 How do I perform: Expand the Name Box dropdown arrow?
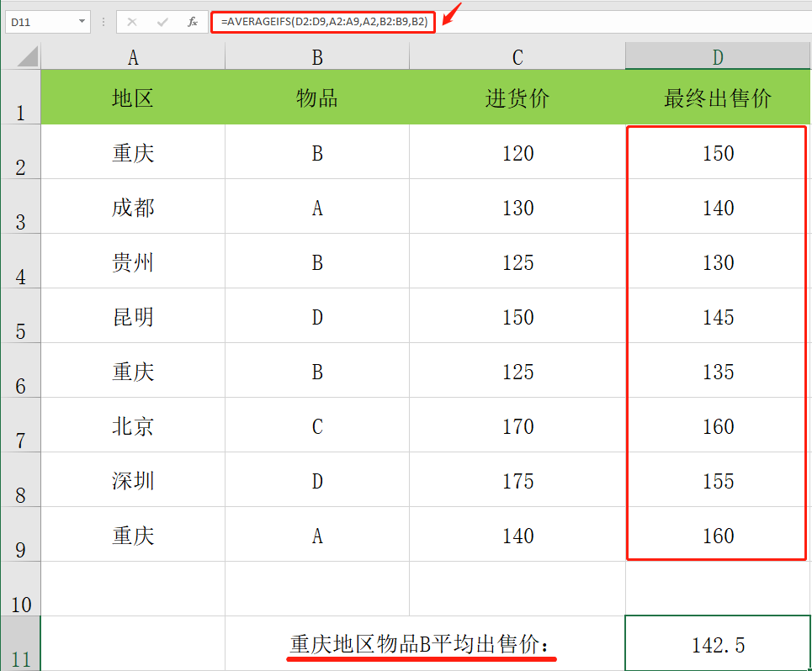click(82, 21)
